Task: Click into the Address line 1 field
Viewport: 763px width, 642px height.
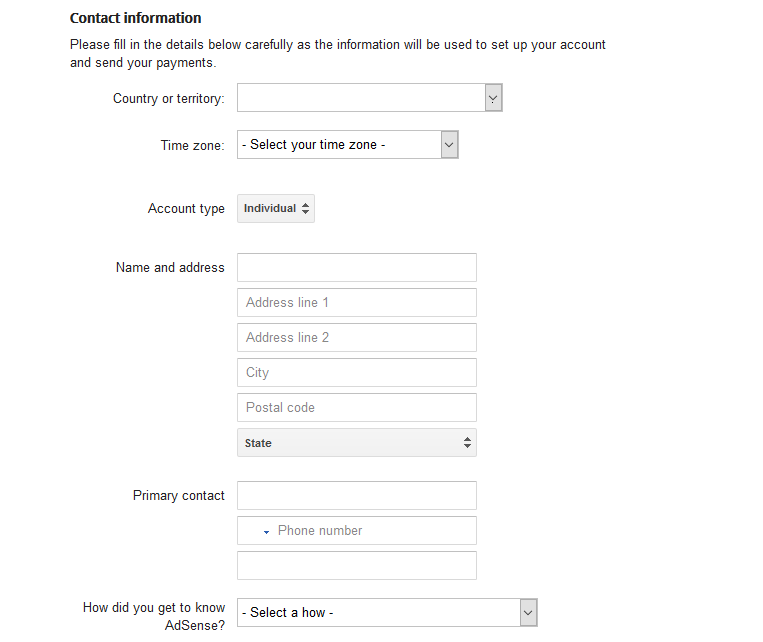Action: click(x=356, y=302)
